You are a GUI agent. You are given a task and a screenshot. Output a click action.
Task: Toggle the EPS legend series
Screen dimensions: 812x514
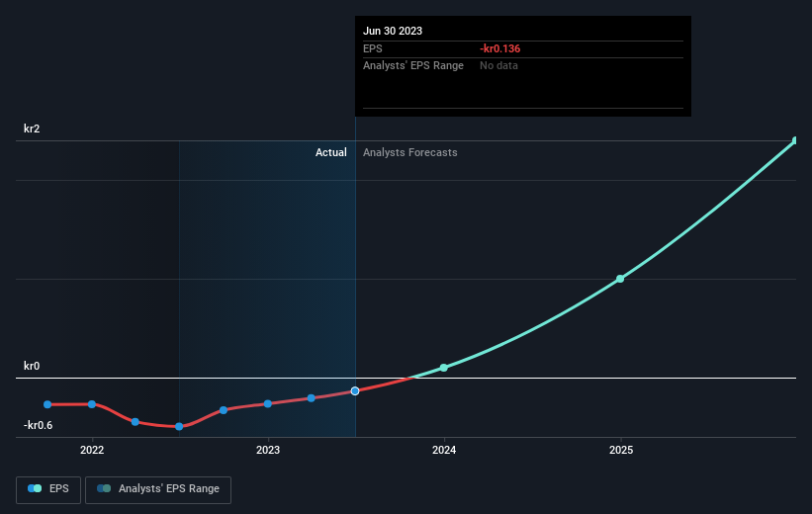[x=48, y=489]
